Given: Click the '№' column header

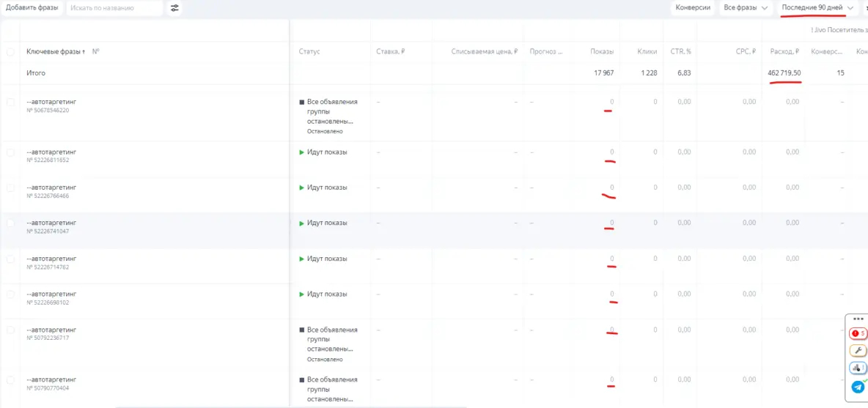Looking at the screenshot, I should (96, 51).
